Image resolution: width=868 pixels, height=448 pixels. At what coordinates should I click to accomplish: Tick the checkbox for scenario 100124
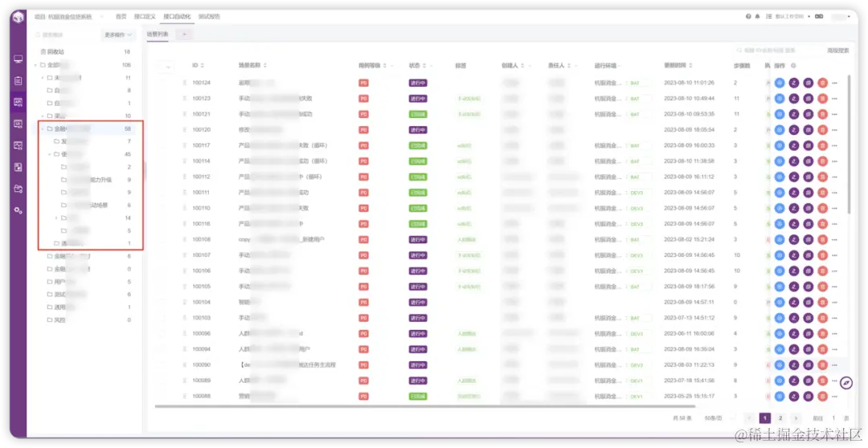[x=162, y=83]
